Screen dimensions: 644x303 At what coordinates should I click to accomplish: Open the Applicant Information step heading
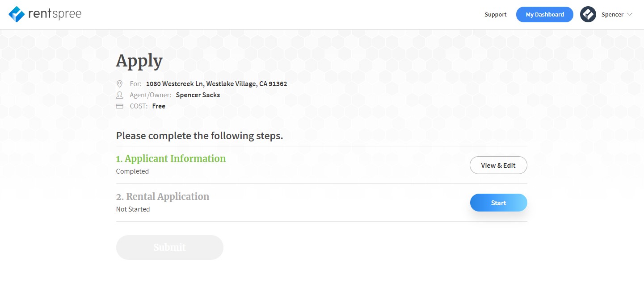click(x=171, y=158)
